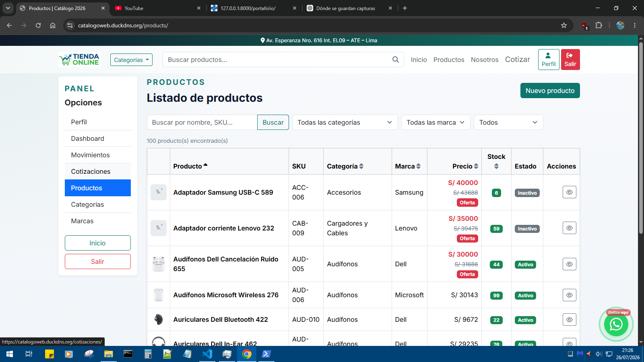
Task: Open Categorías in the panel sidebar
Action: click(98, 204)
